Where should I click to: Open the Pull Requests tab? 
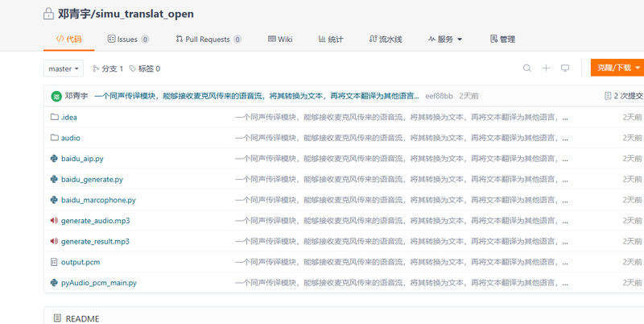click(208, 39)
